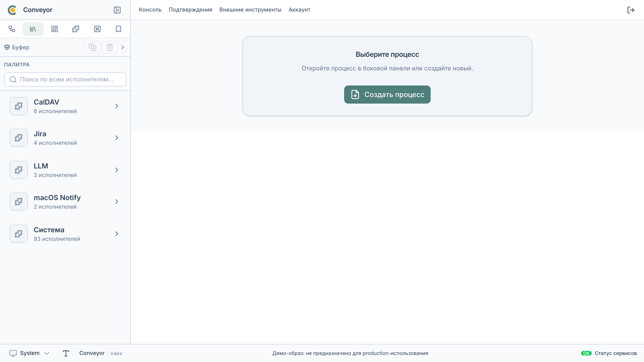
Task: Open Внешние инструменты menu item
Action: point(250,10)
